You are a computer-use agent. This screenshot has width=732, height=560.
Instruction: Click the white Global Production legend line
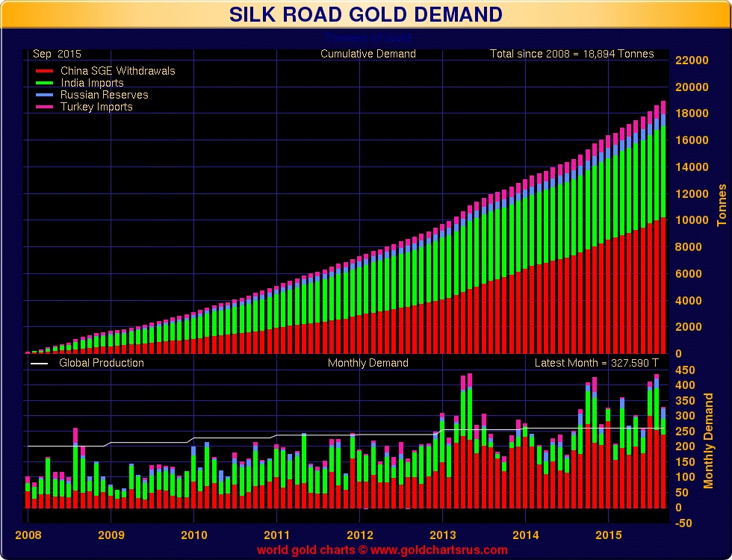pos(39,364)
